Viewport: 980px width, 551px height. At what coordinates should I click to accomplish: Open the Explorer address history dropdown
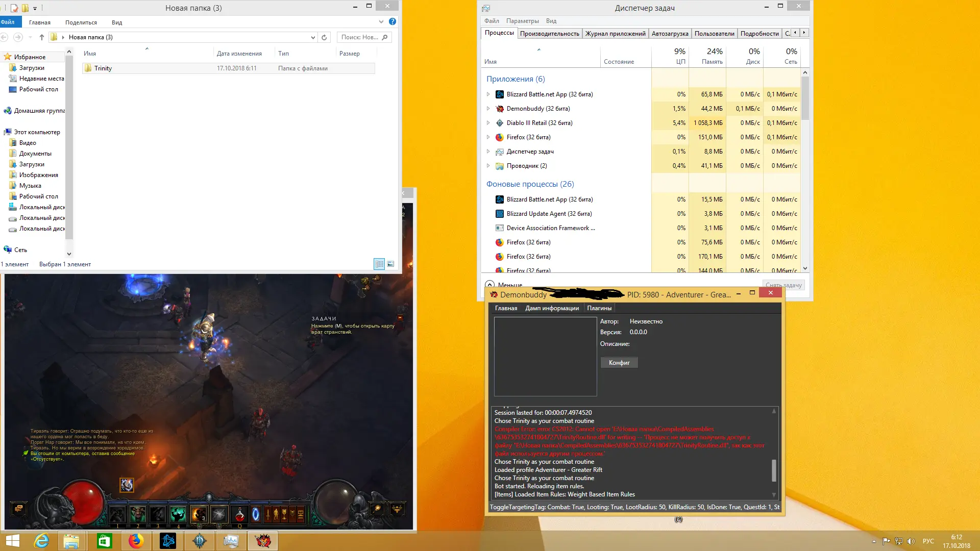pyautogui.click(x=313, y=37)
